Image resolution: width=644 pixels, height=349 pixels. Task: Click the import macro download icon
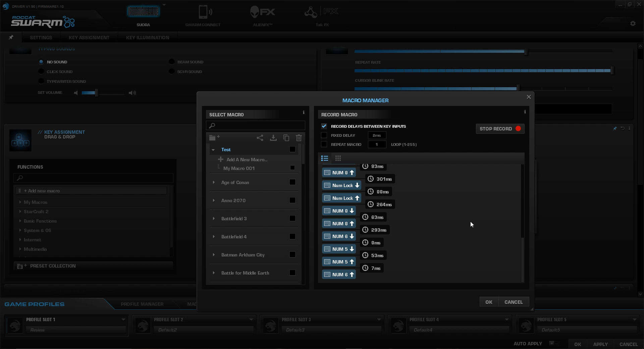point(273,138)
